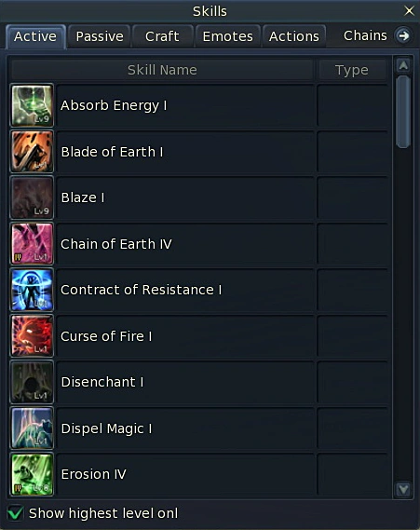
Task: Click the Blade of Earth I skill icon
Action: click(32, 152)
